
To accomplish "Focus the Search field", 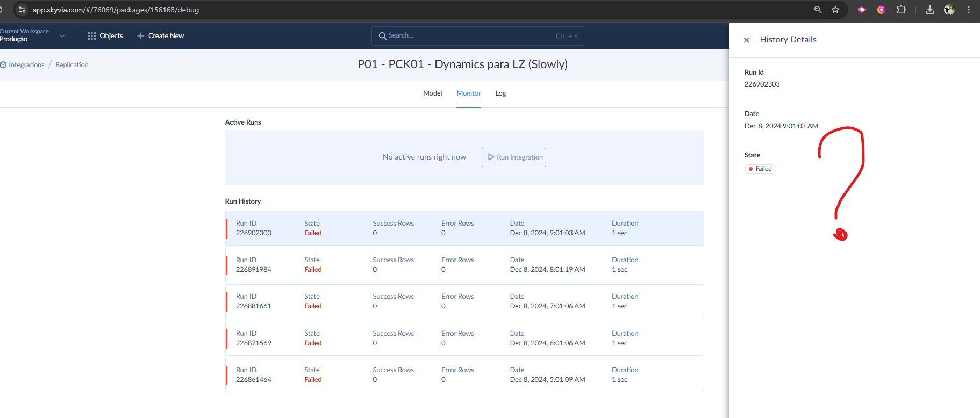I will tap(477, 36).
